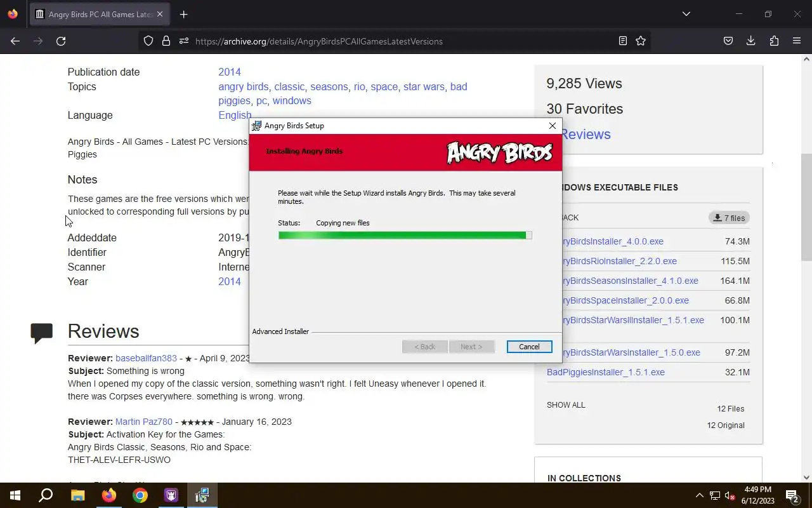The image size is (812, 508).
Task: Click SHOW ALL files link
Action: 566,405
